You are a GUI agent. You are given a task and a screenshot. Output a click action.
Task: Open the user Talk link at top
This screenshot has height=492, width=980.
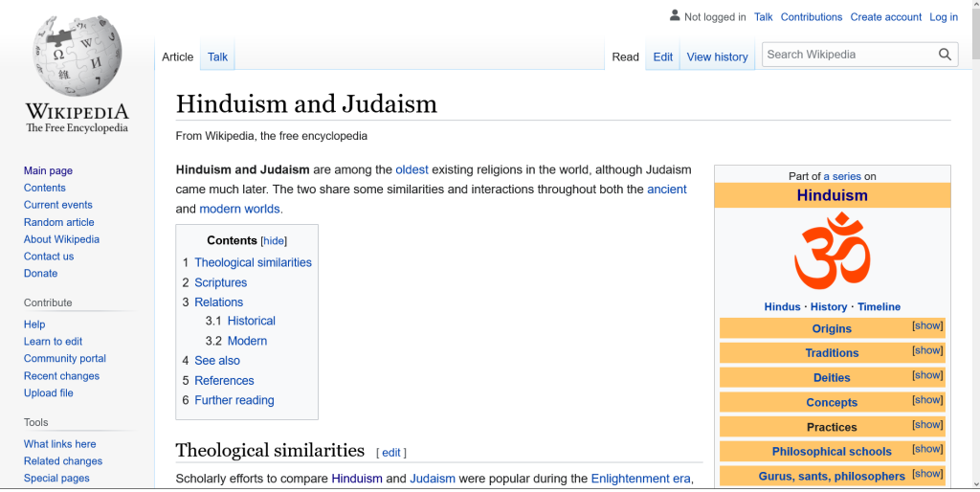click(x=763, y=17)
